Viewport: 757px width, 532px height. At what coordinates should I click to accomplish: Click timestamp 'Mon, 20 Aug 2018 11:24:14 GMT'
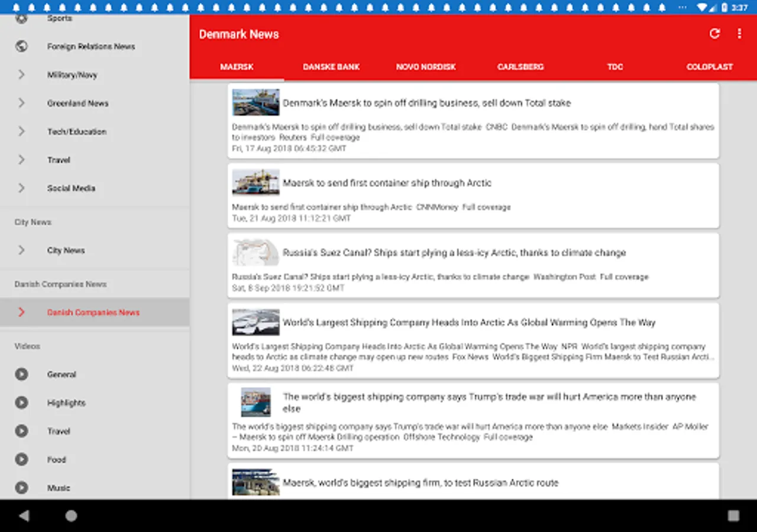pos(293,448)
